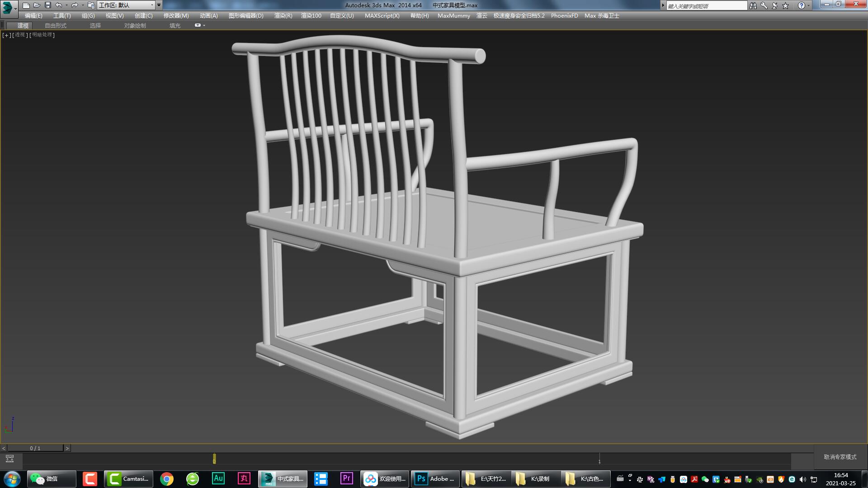Save the current scene
Viewport: 868px width, 488px height.
point(48,5)
